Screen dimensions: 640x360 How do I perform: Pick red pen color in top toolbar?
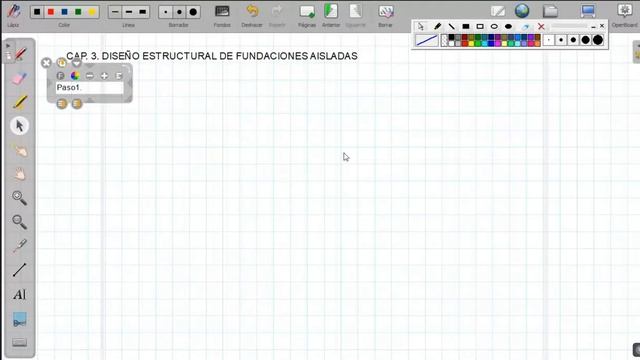coord(51,12)
